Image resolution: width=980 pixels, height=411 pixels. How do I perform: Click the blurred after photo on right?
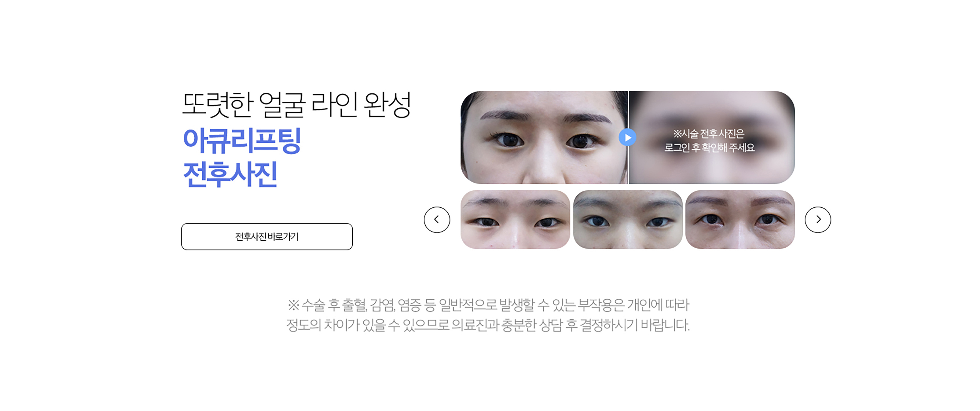point(712,137)
